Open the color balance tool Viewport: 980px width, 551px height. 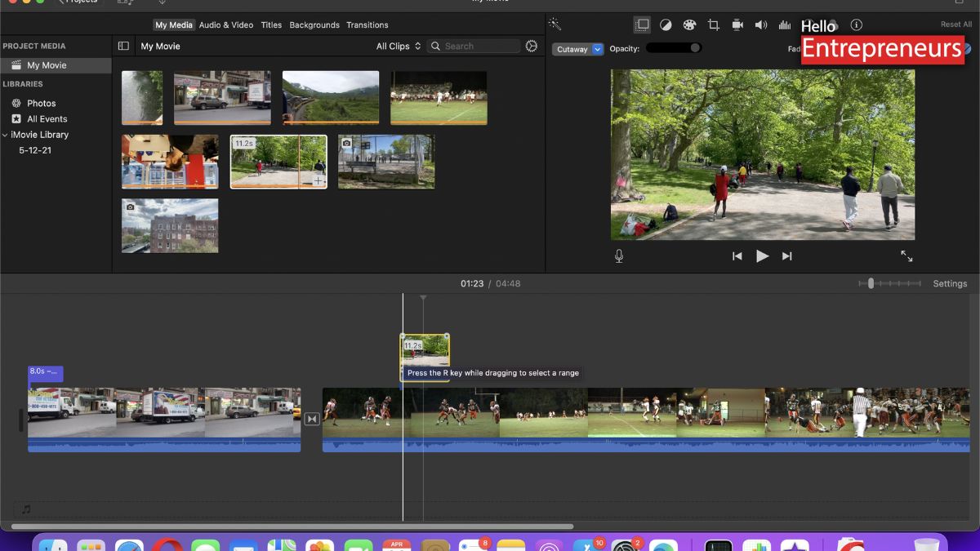pyautogui.click(x=666, y=24)
